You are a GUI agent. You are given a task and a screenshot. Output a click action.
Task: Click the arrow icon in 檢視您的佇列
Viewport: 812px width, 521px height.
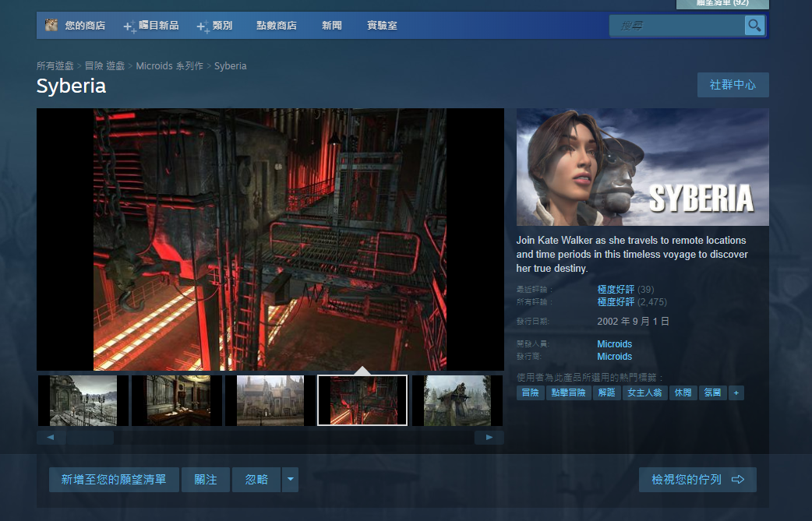(738, 480)
